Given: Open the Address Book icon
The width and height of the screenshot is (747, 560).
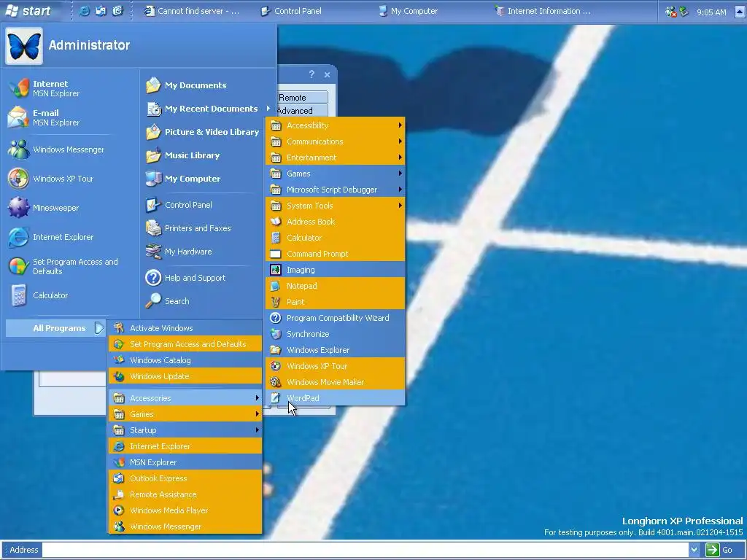Looking at the screenshot, I should (275, 222).
